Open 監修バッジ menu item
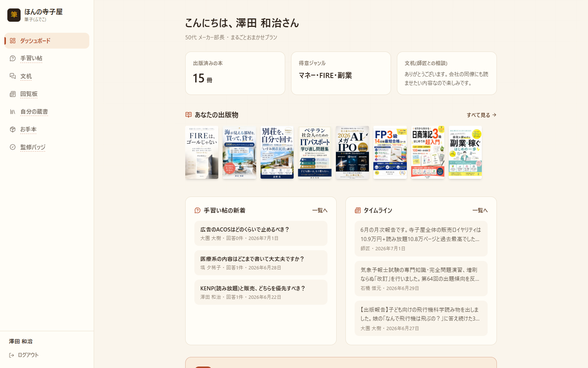The image size is (588, 368). 47,147
